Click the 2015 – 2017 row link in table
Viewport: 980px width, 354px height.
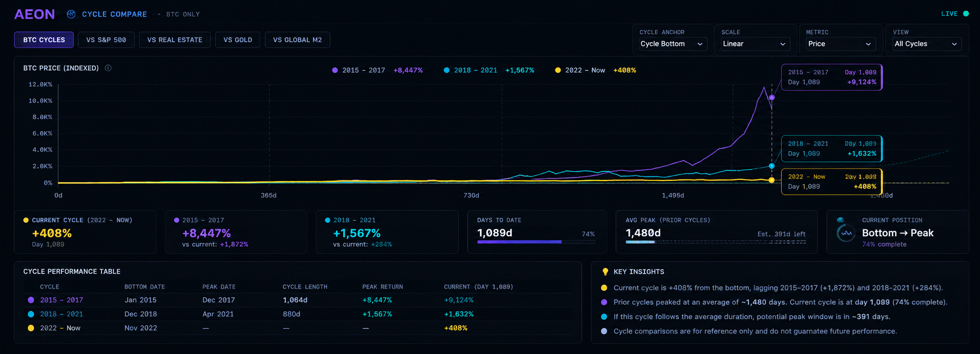click(x=62, y=300)
